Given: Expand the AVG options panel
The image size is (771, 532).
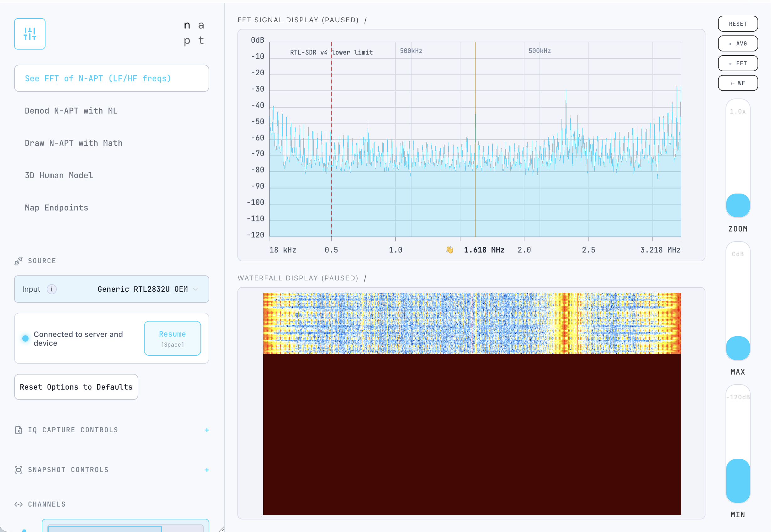Looking at the screenshot, I should 738,43.
